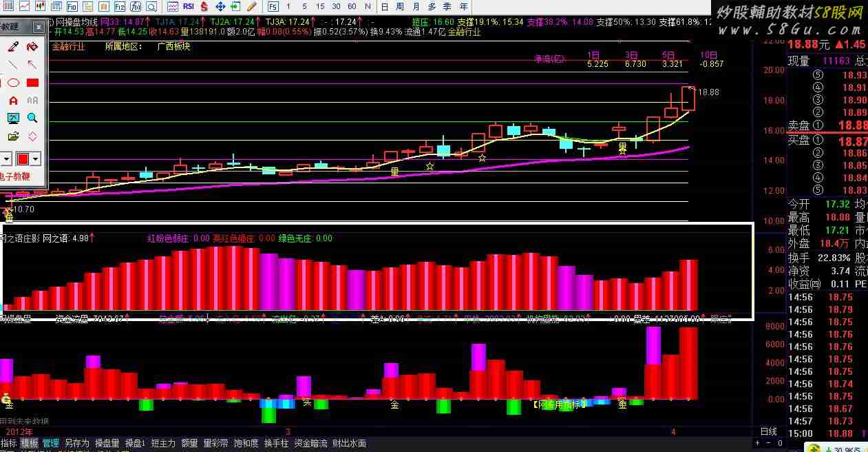Click the green arrow export icon
This screenshot has height=452, width=868.
236,6
